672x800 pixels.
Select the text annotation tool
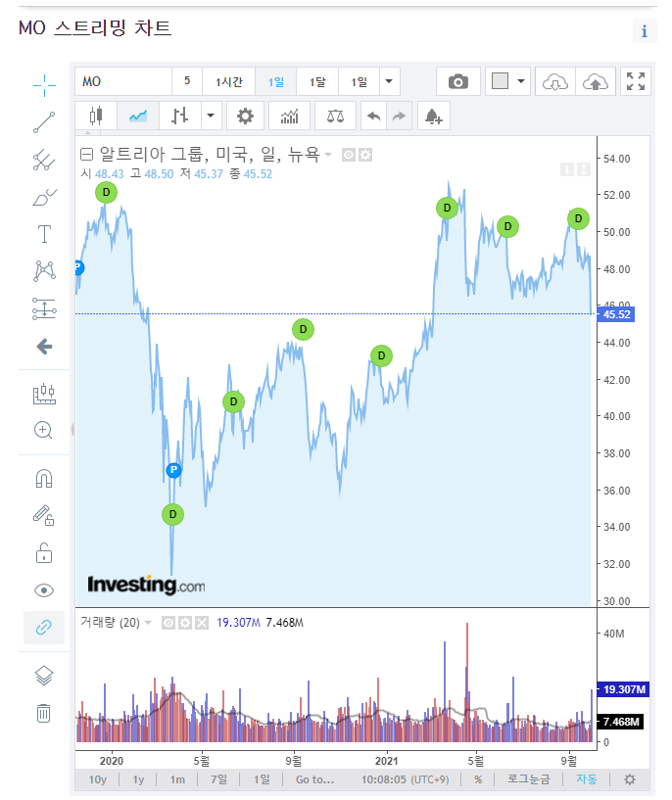pos(44,234)
